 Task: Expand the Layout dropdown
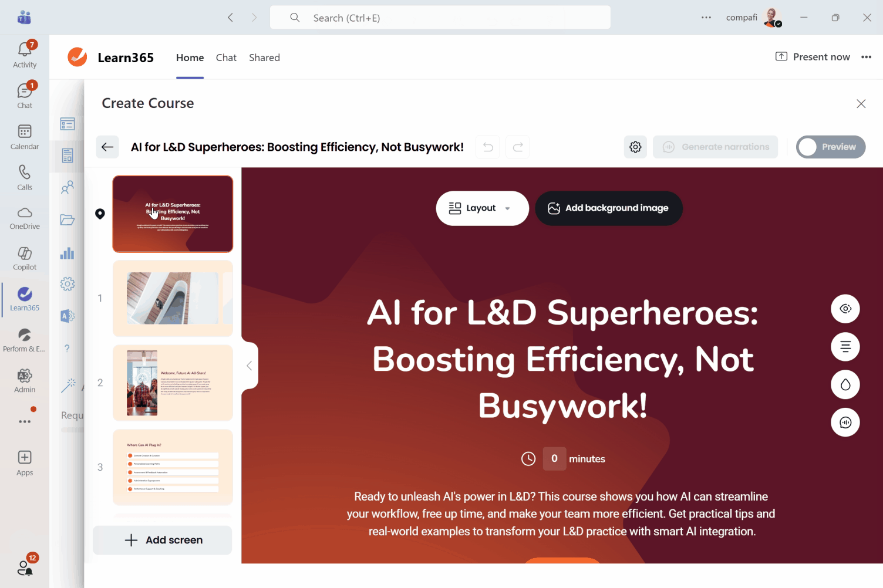coord(481,208)
